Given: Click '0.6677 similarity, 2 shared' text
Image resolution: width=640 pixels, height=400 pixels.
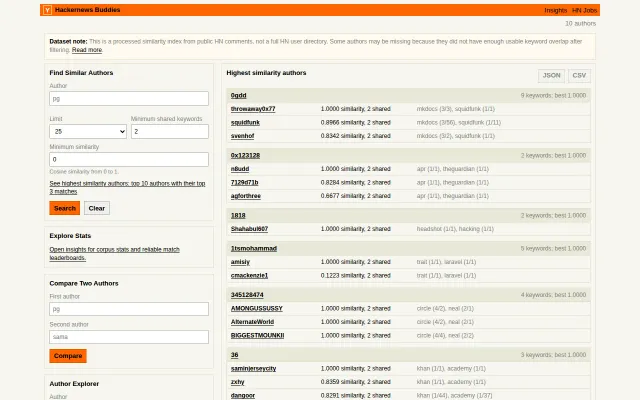Looking at the screenshot, I should [356, 196].
